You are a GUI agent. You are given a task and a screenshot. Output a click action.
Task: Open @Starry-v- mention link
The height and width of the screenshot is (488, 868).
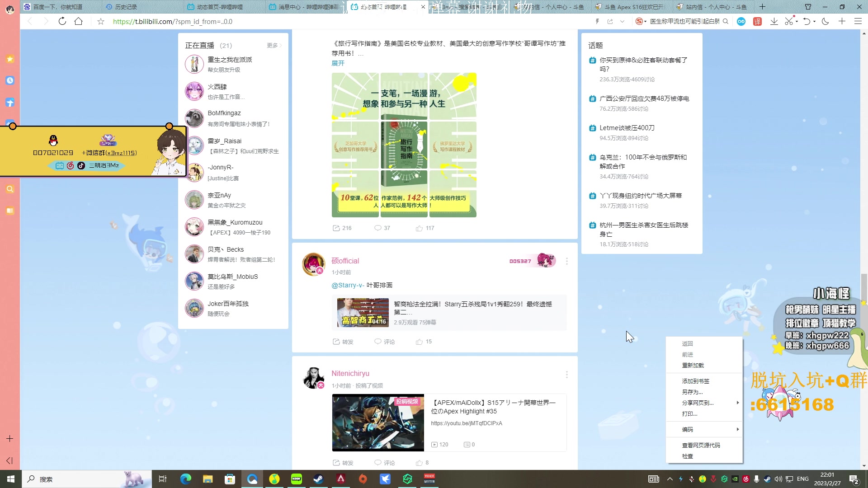tap(348, 285)
